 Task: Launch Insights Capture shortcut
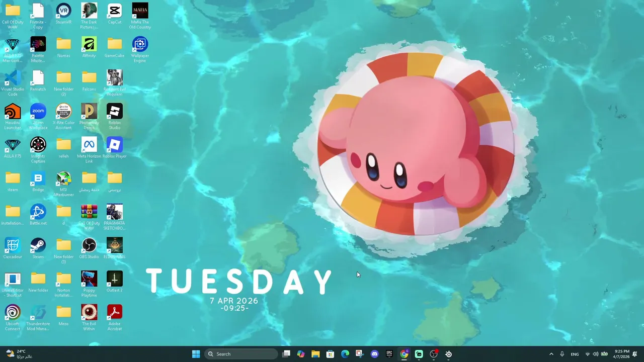38,151
